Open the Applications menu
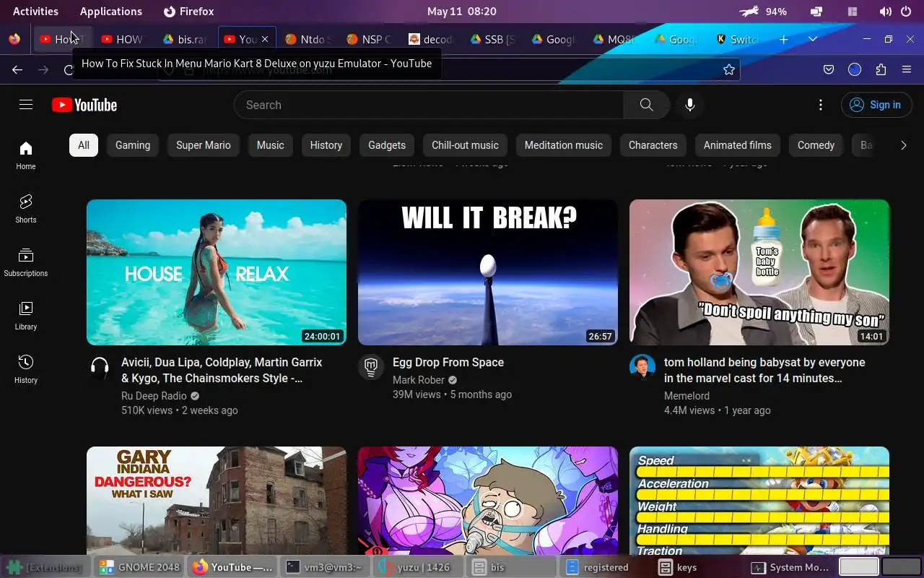924x578 pixels. (x=111, y=12)
